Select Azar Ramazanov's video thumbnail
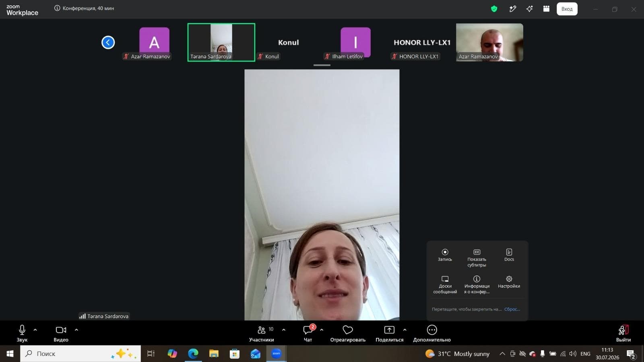 coord(489,42)
